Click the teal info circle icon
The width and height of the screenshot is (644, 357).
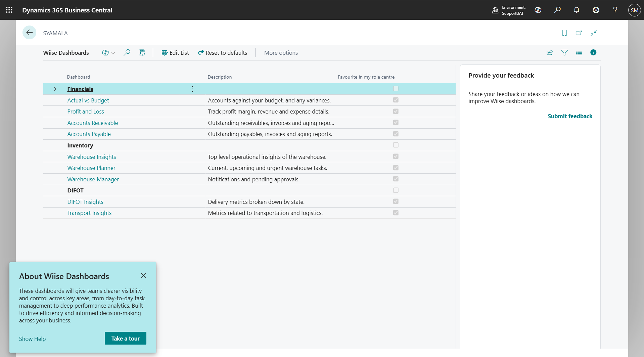pos(593,52)
